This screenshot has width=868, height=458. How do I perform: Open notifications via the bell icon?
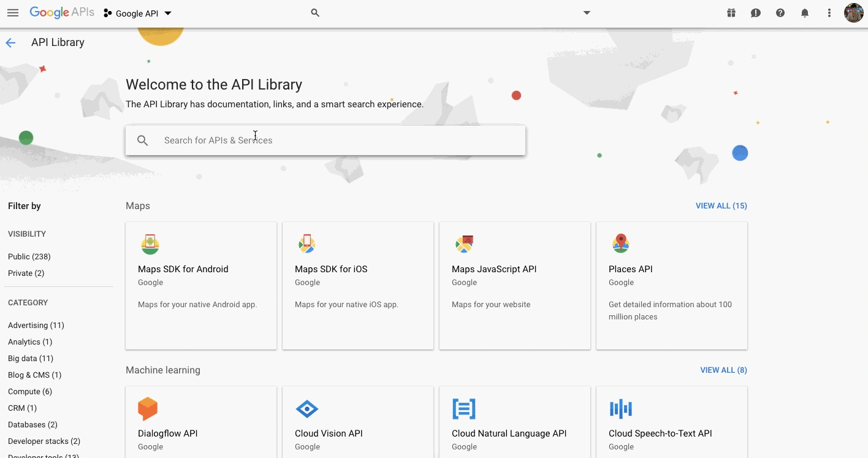(x=805, y=12)
